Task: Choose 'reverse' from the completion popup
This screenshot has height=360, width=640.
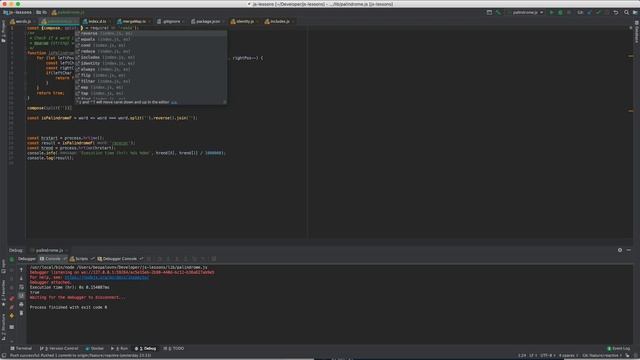Action: point(151,33)
